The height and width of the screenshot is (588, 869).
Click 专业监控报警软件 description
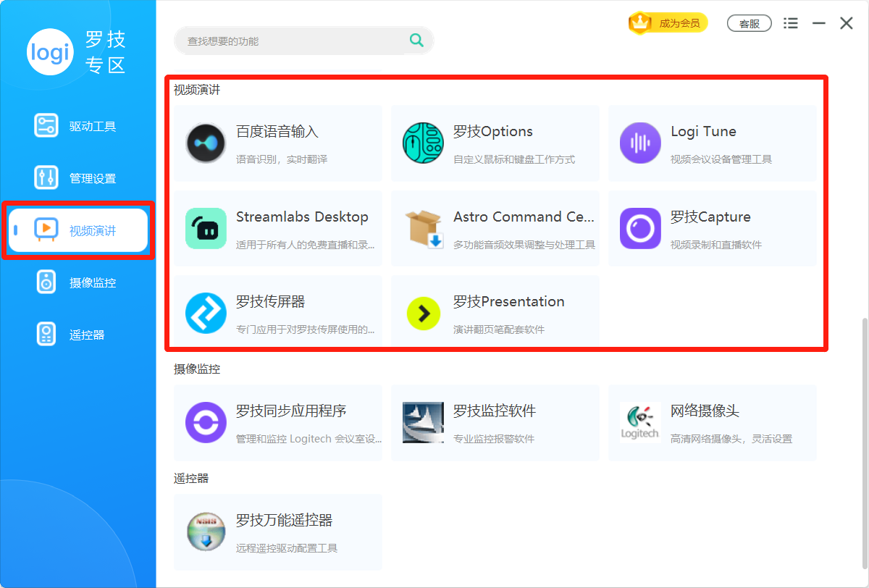[x=494, y=439]
